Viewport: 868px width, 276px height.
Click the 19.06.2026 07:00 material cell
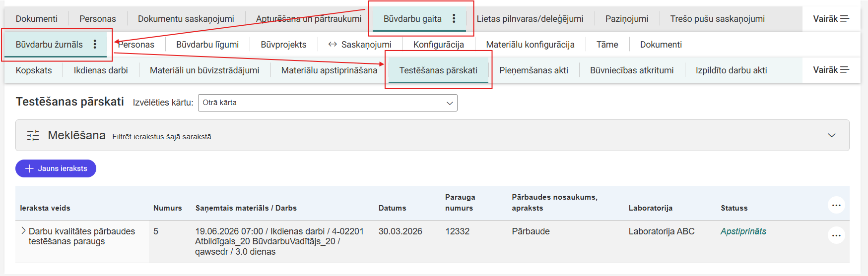pos(279,241)
